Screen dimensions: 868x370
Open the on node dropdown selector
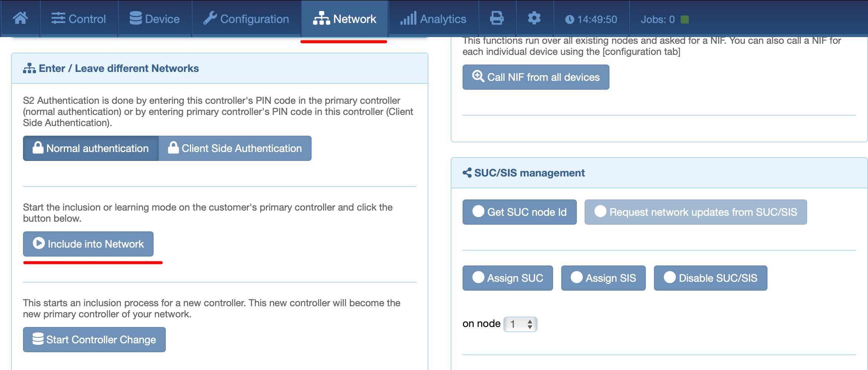click(x=520, y=324)
